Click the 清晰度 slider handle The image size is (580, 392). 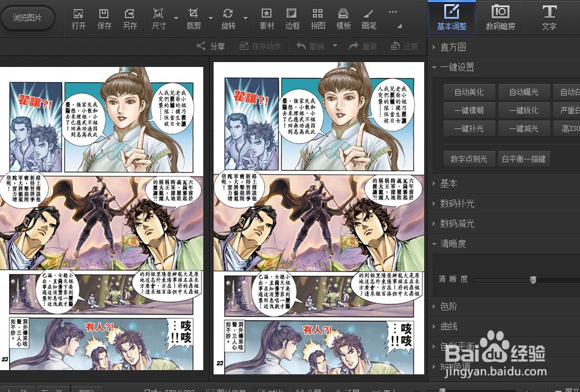pyautogui.click(x=533, y=280)
